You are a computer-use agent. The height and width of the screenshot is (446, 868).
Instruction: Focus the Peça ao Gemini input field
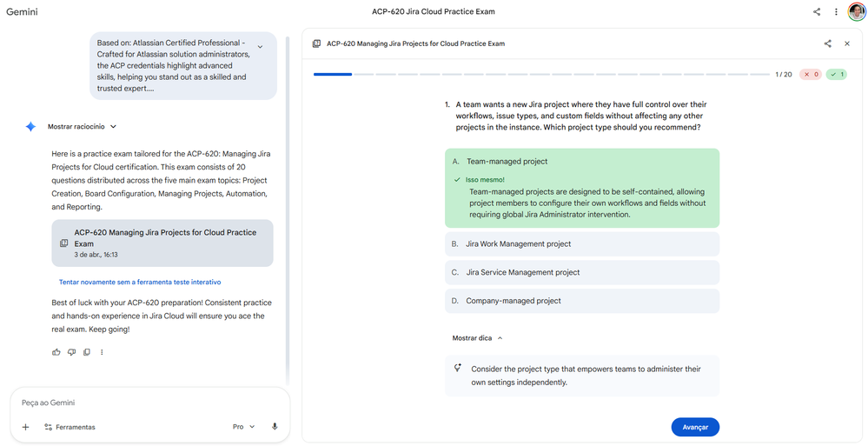click(149, 403)
